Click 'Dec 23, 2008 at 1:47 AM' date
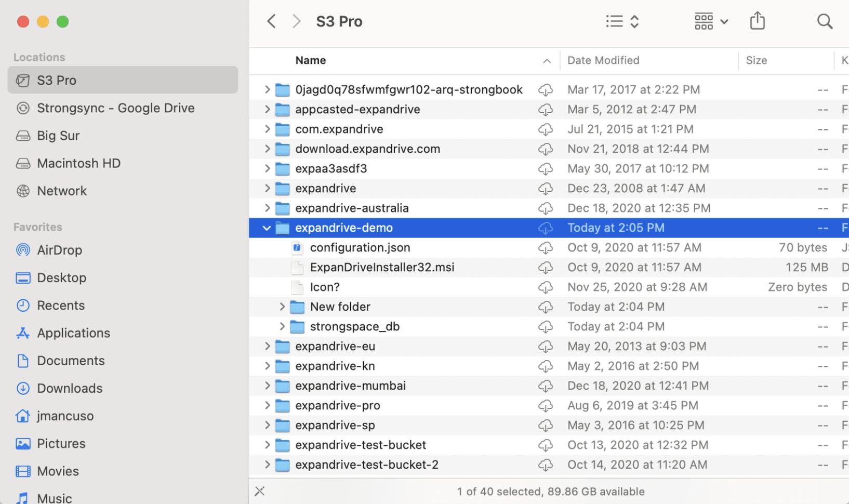This screenshot has width=849, height=504. coord(636,188)
